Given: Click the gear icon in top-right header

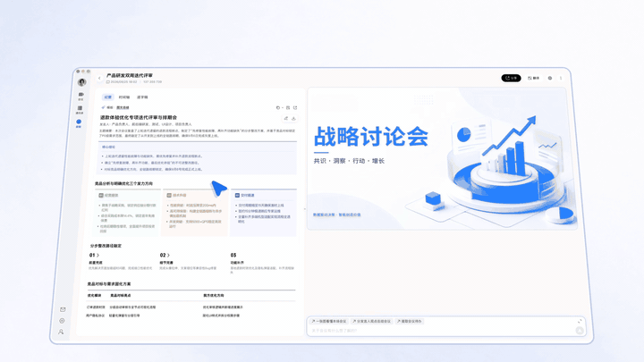Looking at the screenshot, I should (x=550, y=78).
